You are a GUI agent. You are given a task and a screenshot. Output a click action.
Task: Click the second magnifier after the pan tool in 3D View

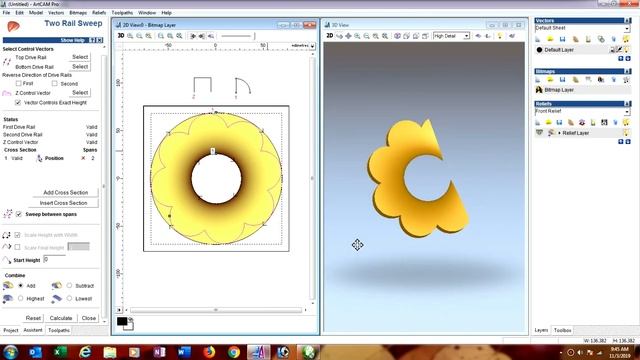point(367,36)
